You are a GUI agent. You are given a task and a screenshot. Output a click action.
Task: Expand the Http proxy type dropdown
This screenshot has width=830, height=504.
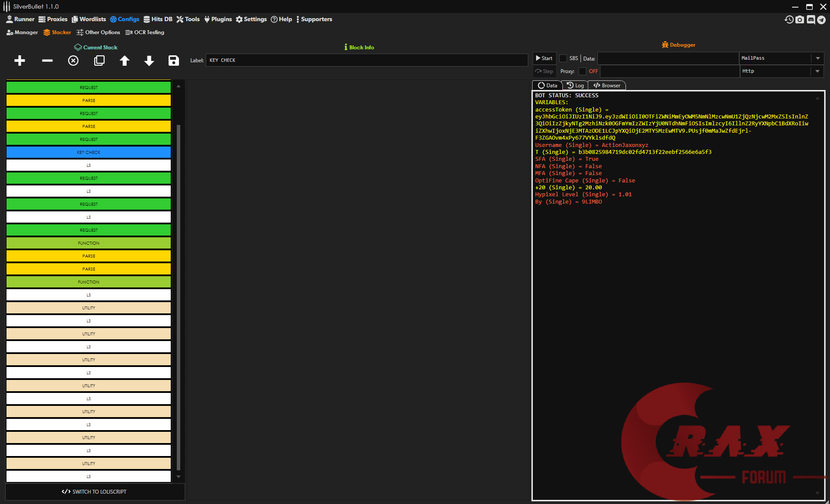click(817, 71)
